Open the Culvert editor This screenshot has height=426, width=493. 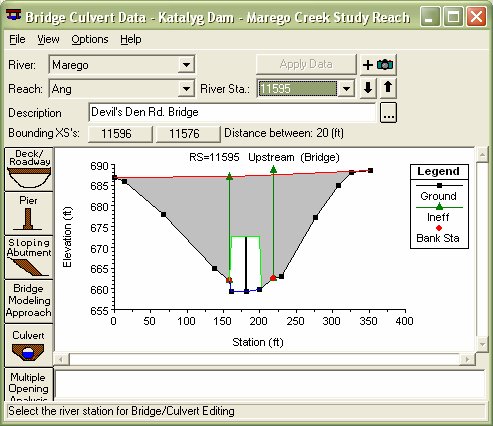[x=29, y=345]
